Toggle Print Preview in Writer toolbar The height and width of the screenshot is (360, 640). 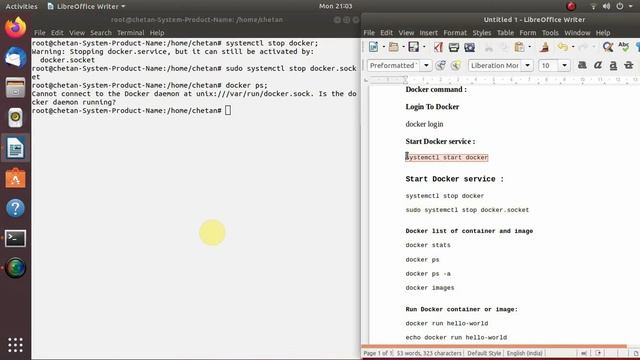coord(469,47)
